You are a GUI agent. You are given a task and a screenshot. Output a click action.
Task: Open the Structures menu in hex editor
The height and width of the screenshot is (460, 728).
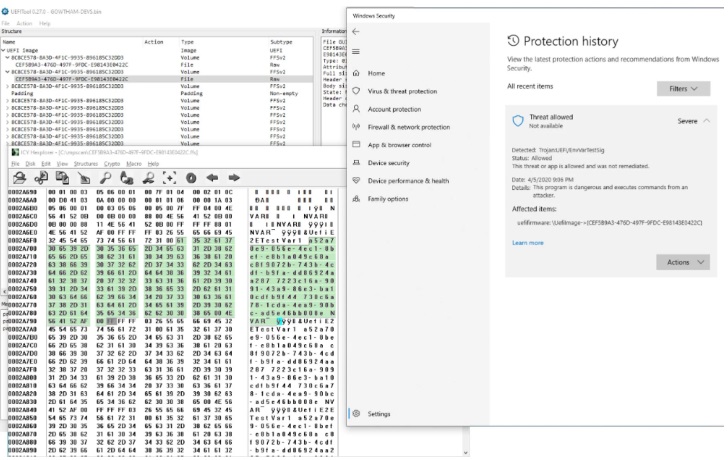click(86, 163)
